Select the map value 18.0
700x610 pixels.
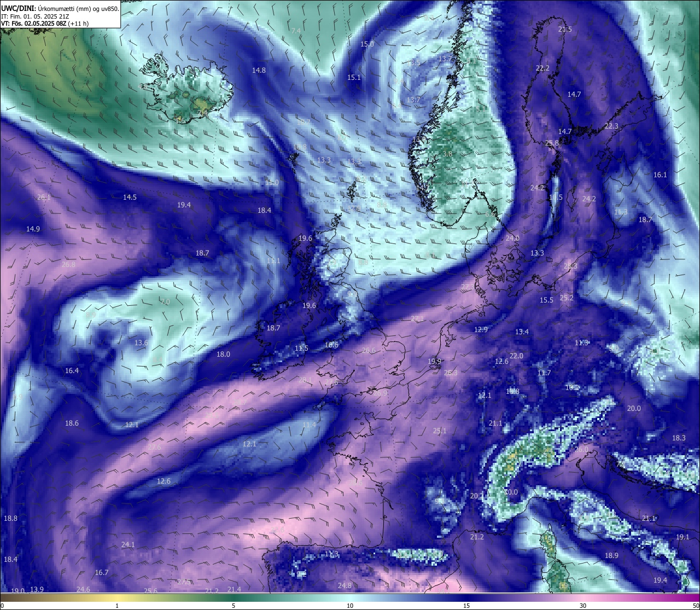[223, 355]
